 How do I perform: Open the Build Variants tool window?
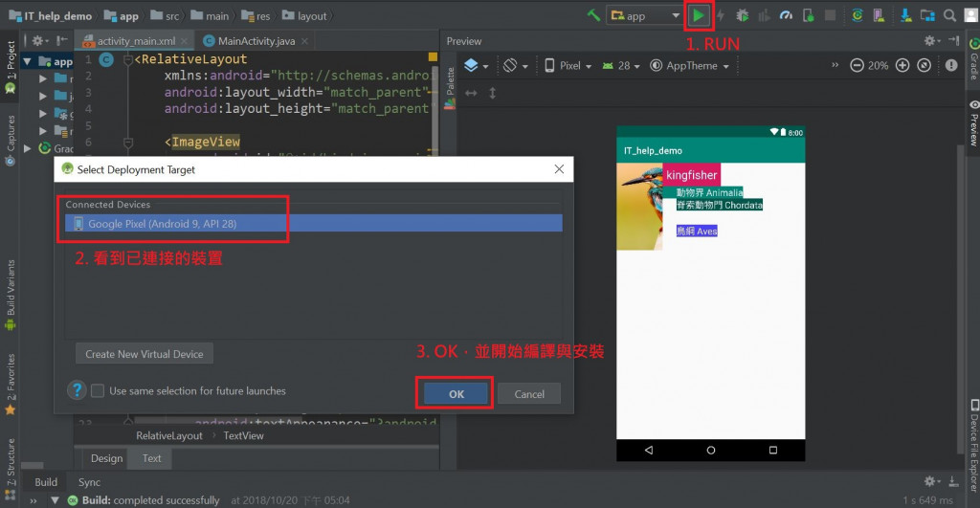[10, 295]
